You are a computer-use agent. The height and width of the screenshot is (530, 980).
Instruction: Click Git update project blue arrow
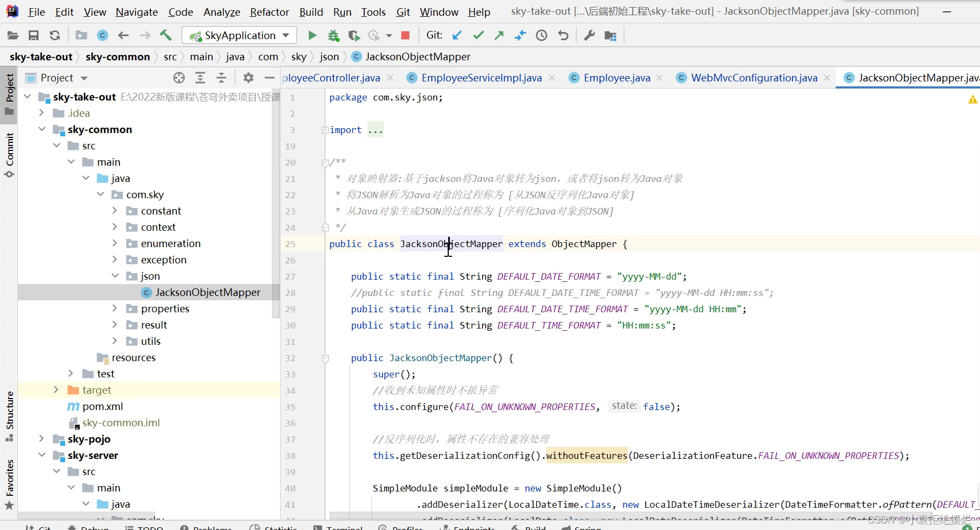point(457,35)
